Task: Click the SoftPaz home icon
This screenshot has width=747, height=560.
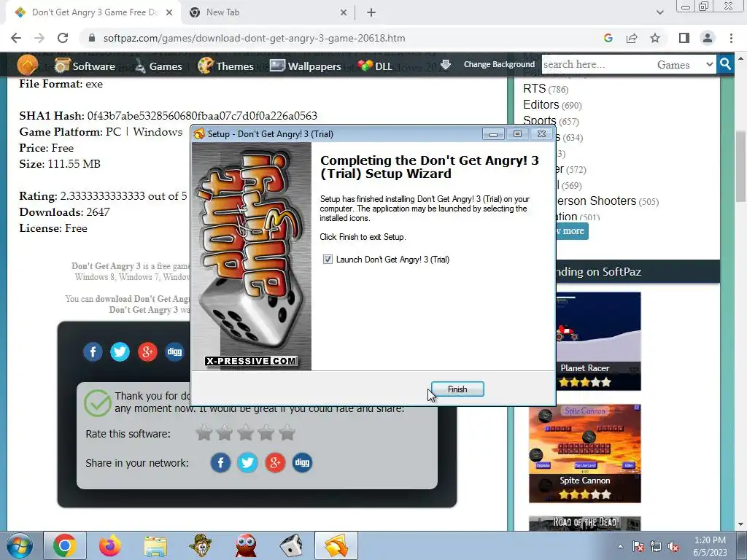Action: (x=27, y=65)
